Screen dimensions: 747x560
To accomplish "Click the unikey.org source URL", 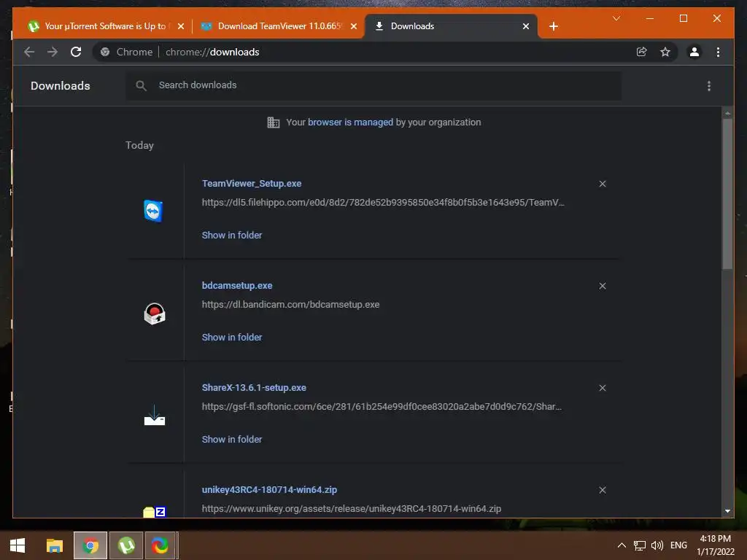I will pyautogui.click(x=352, y=508).
